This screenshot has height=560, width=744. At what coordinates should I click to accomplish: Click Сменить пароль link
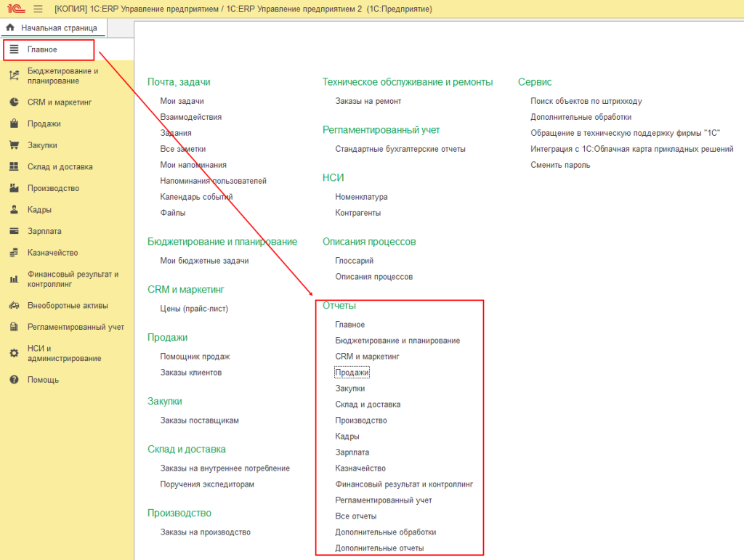tap(560, 165)
